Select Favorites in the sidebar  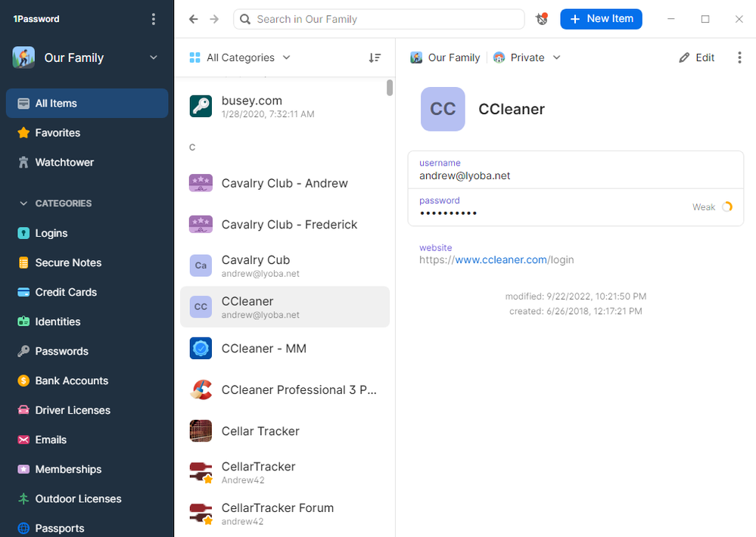coord(58,132)
